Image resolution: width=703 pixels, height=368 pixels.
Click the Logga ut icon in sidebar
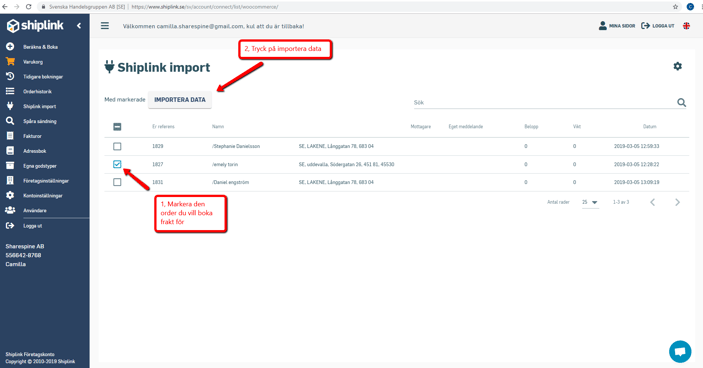10,226
